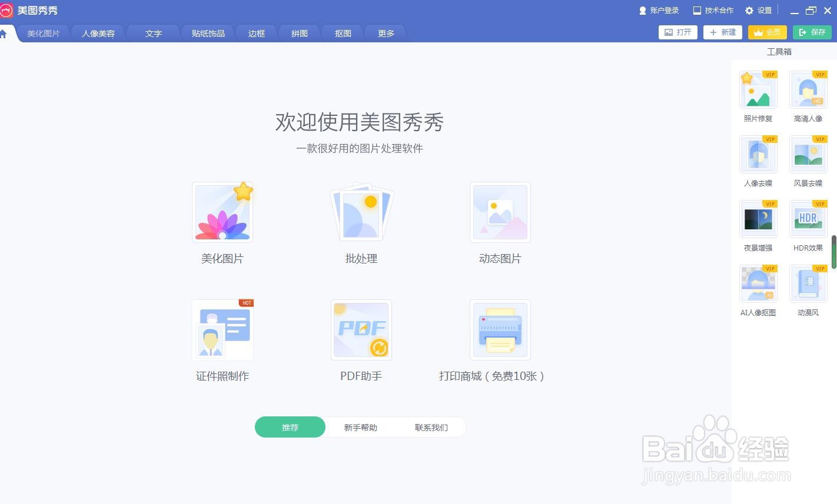
Task: Open the 证件照制作 ID photo maker
Action: [222, 341]
